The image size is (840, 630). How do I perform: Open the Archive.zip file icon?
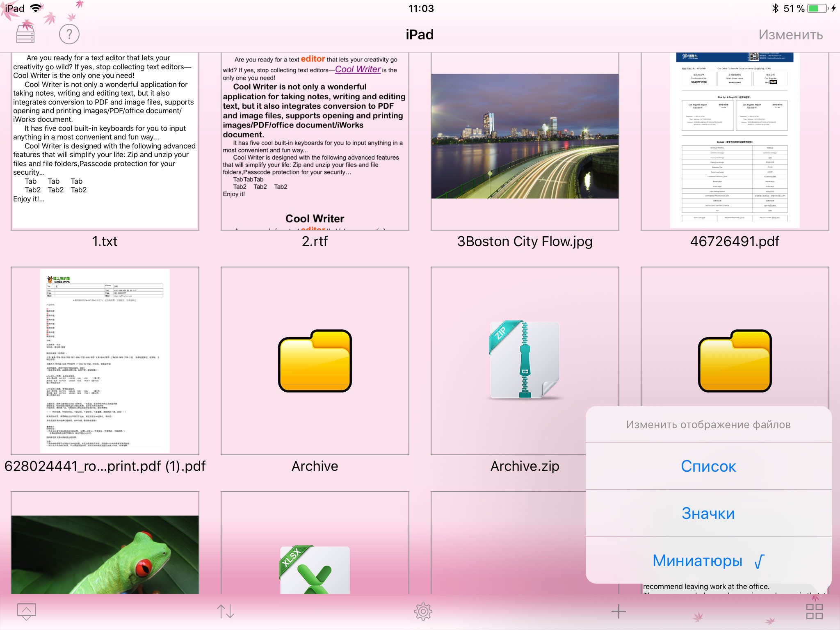(x=525, y=360)
